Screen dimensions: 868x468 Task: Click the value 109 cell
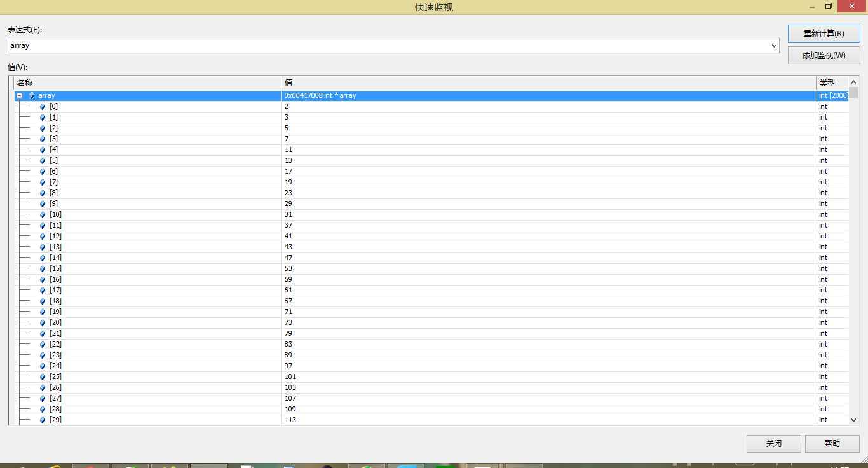point(549,409)
